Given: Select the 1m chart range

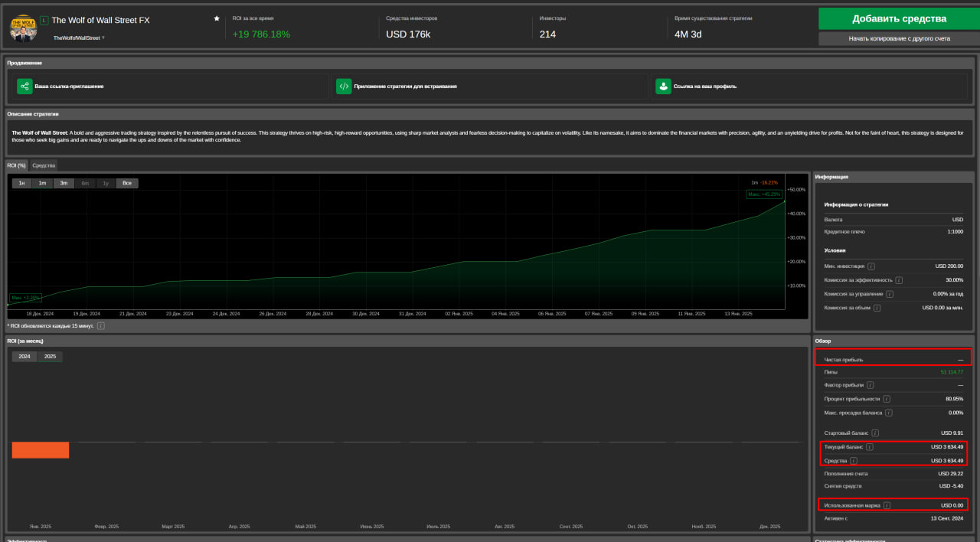Looking at the screenshot, I should click(43, 183).
